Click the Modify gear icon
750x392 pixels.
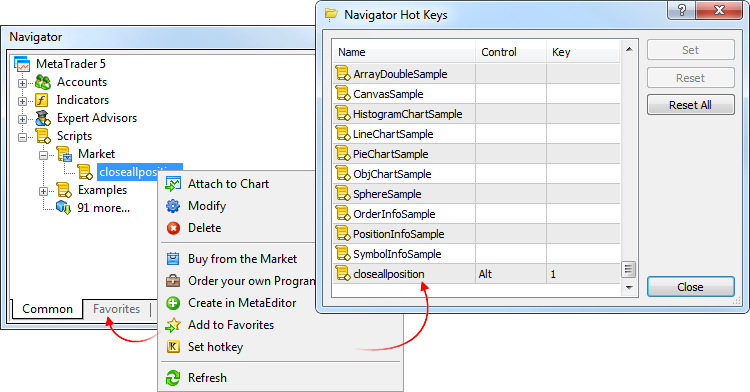(x=173, y=206)
